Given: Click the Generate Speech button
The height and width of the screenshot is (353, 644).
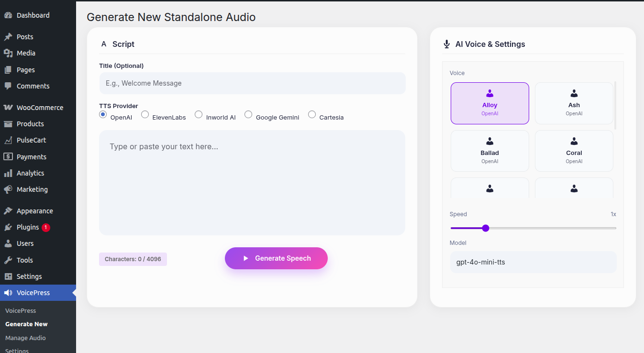Looking at the screenshot, I should pos(276,258).
